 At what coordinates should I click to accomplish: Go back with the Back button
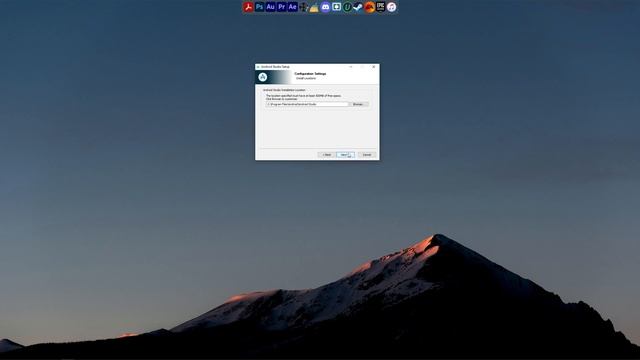click(x=327, y=155)
